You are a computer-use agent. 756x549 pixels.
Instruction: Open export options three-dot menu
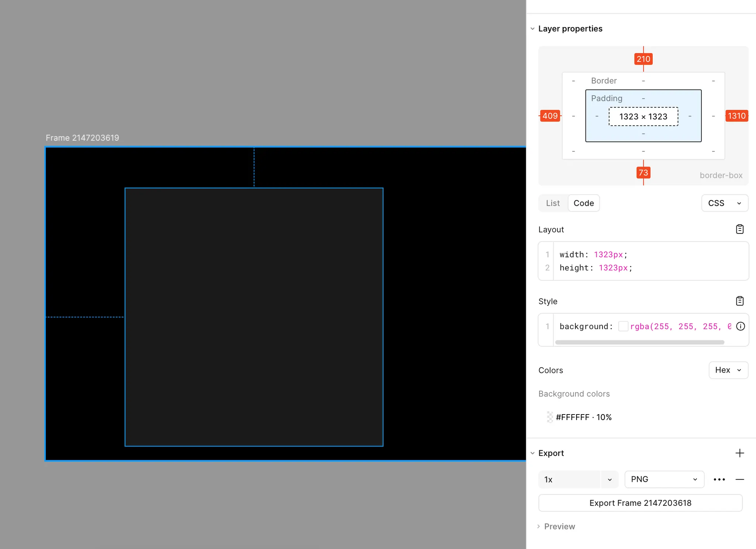(x=719, y=480)
